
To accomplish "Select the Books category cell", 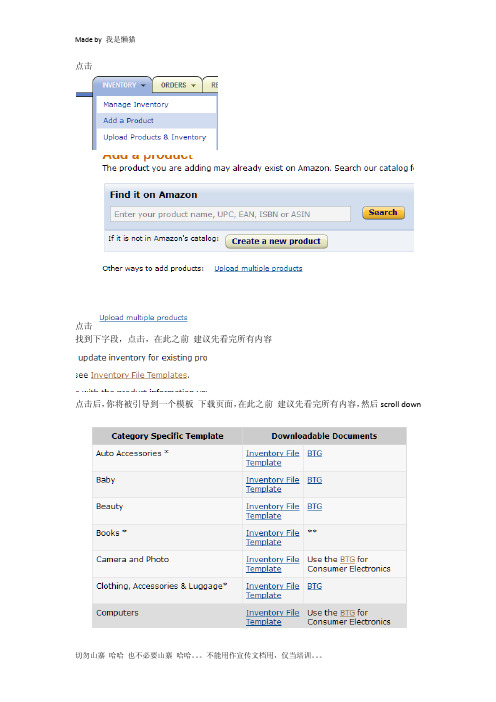I will [x=167, y=537].
